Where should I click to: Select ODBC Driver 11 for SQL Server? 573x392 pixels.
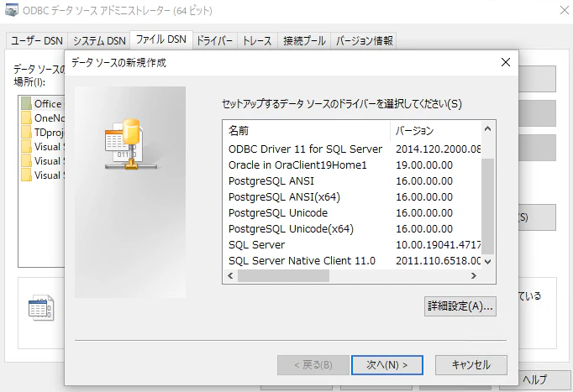(305, 149)
